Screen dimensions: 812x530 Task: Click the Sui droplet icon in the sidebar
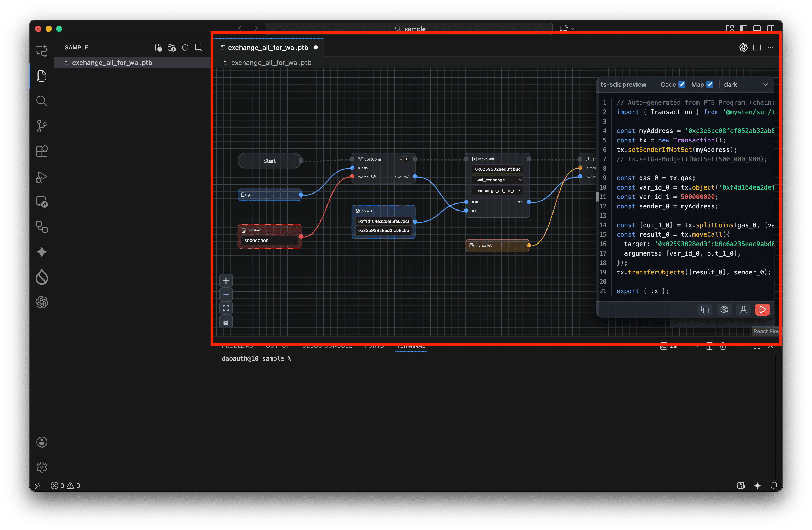pyautogui.click(x=41, y=277)
